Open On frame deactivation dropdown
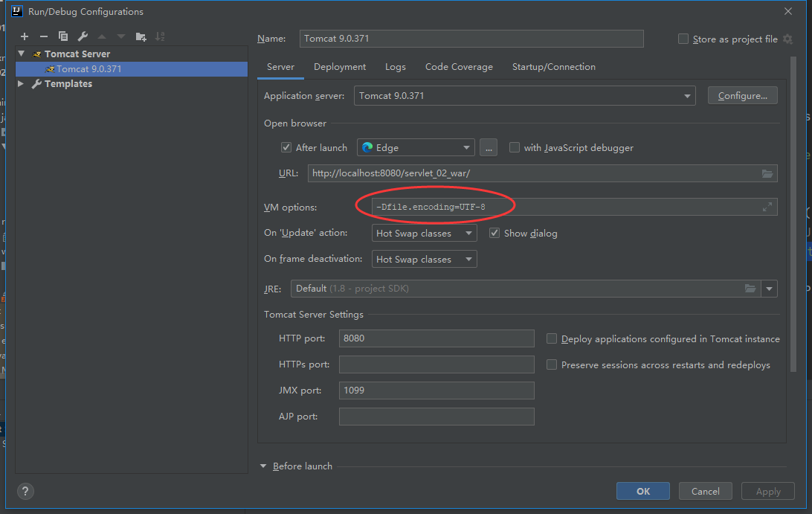 click(424, 259)
